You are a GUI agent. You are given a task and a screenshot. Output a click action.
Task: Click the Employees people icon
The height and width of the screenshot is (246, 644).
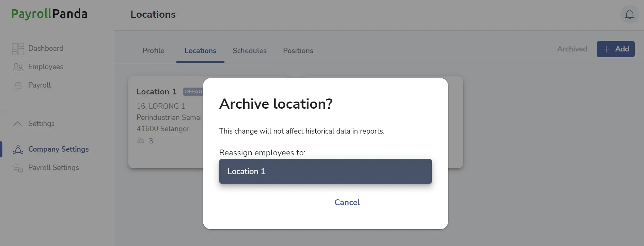pyautogui.click(x=18, y=67)
